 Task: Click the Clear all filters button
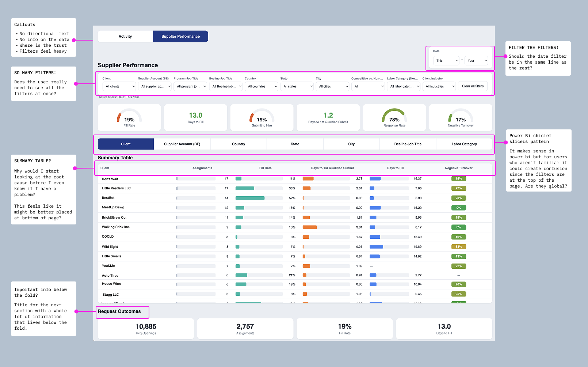pyautogui.click(x=473, y=86)
